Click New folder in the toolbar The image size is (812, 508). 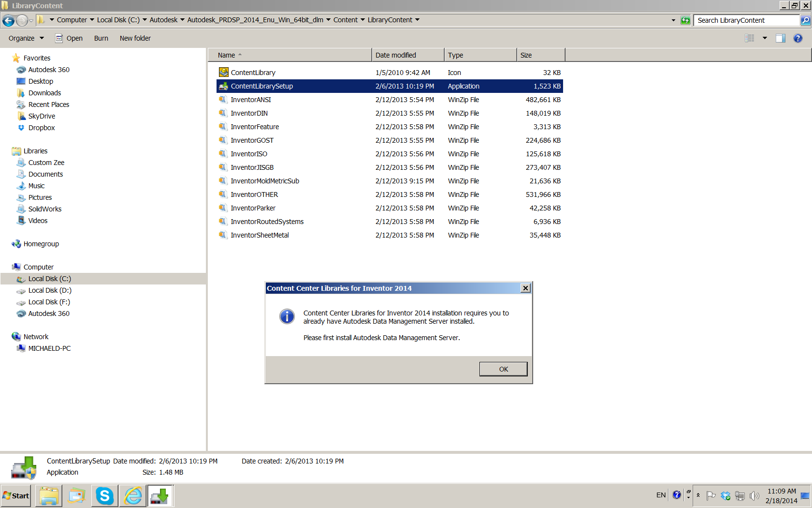pos(135,38)
